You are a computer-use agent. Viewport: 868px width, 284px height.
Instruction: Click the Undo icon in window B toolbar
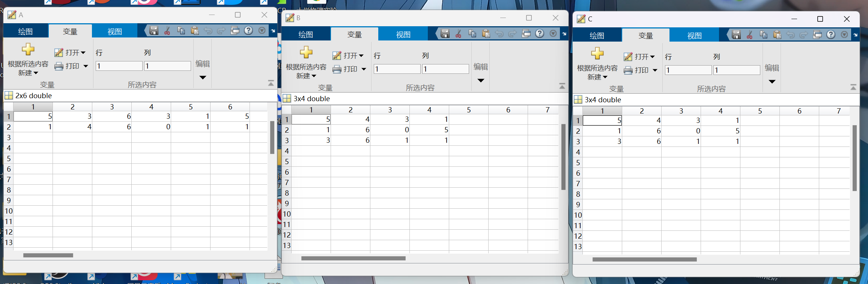(499, 34)
